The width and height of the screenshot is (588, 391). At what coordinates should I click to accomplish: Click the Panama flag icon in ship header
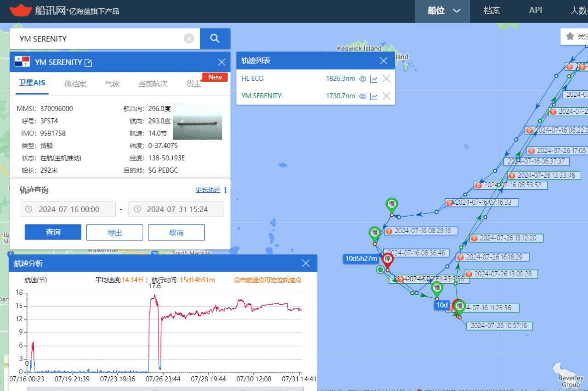point(22,62)
